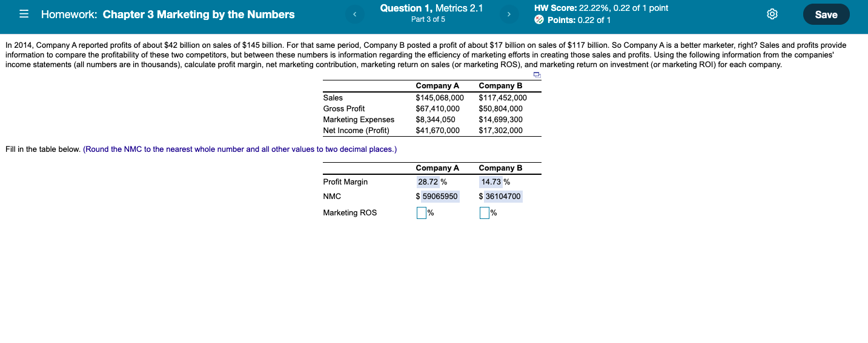868x343 pixels.
Task: Go to next question arrow
Action: [509, 14]
